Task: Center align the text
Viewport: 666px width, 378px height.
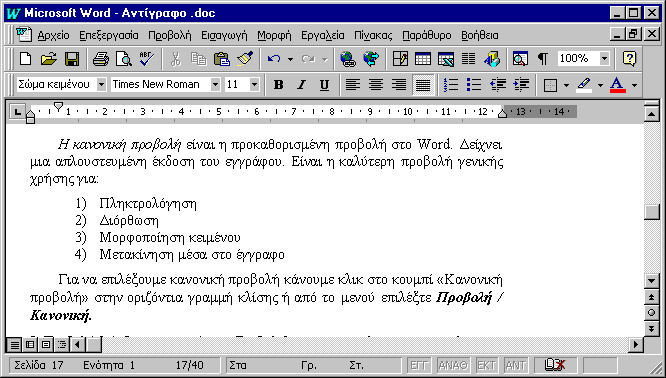Action: tap(376, 85)
